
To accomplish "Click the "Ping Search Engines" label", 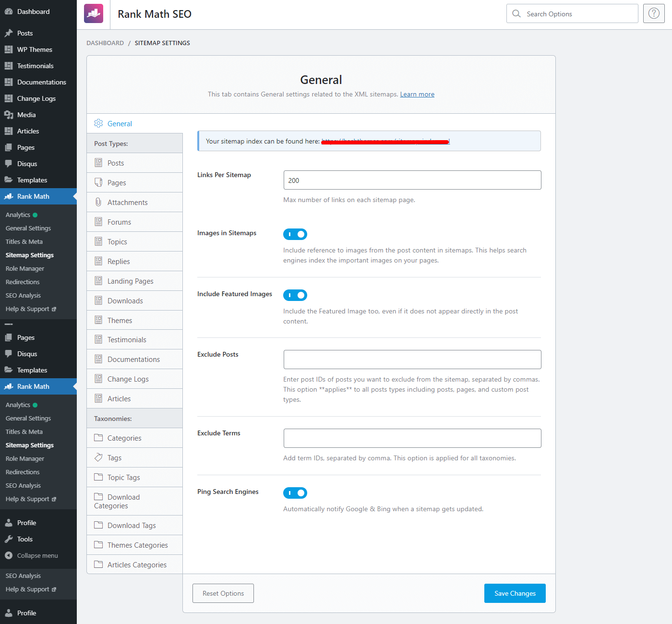I will tap(228, 492).
